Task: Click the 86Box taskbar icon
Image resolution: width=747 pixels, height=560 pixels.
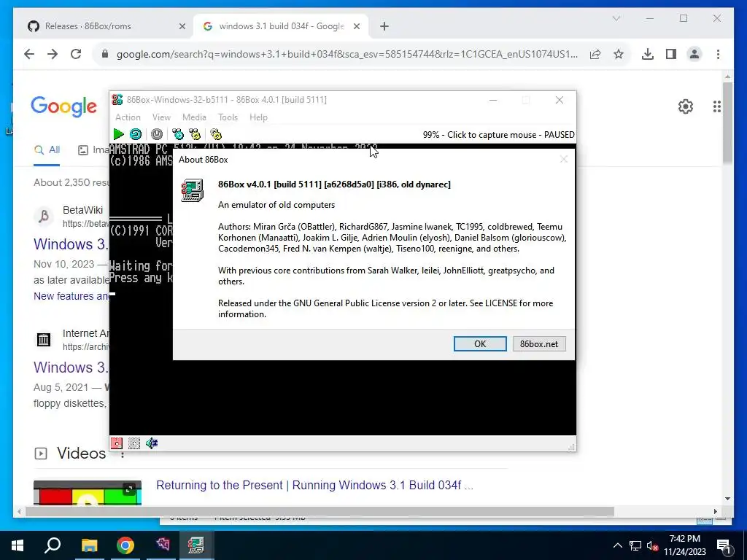Action: [196, 545]
